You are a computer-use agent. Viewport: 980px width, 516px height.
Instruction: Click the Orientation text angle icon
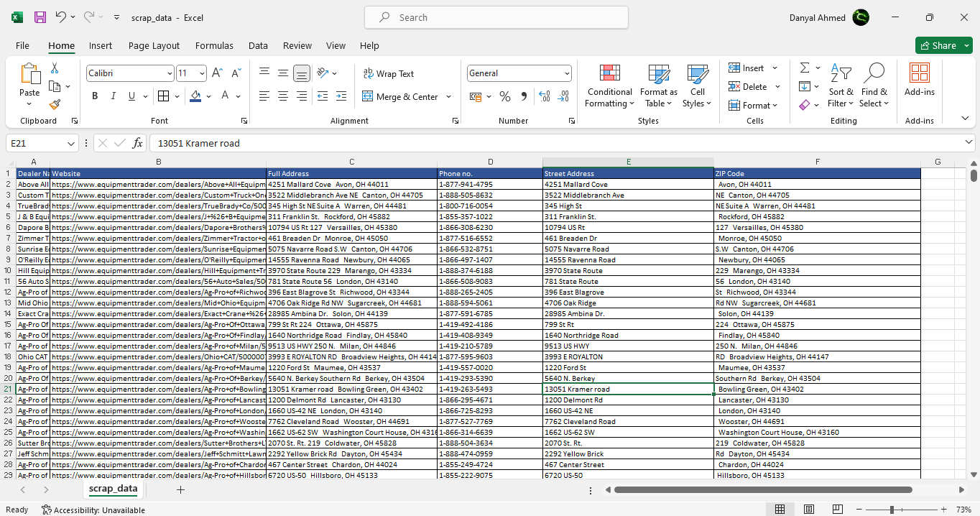323,73
